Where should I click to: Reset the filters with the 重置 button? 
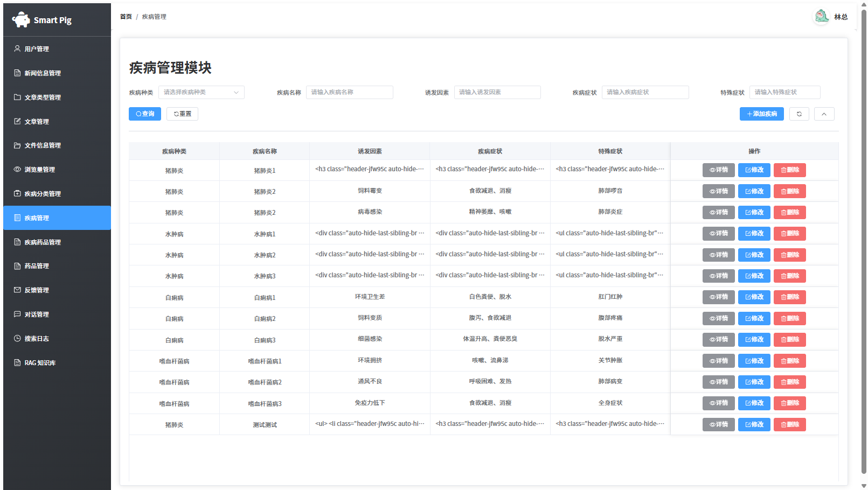click(182, 114)
